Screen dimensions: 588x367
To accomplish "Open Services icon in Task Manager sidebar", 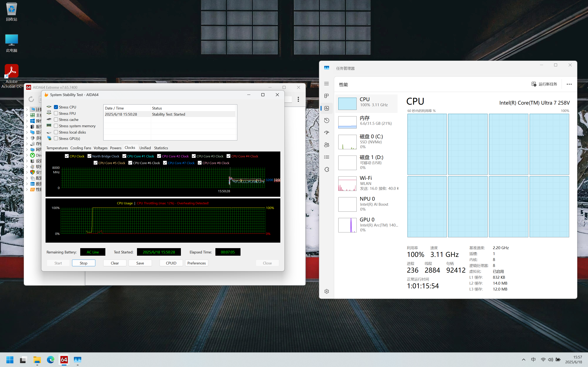I will click(326, 169).
